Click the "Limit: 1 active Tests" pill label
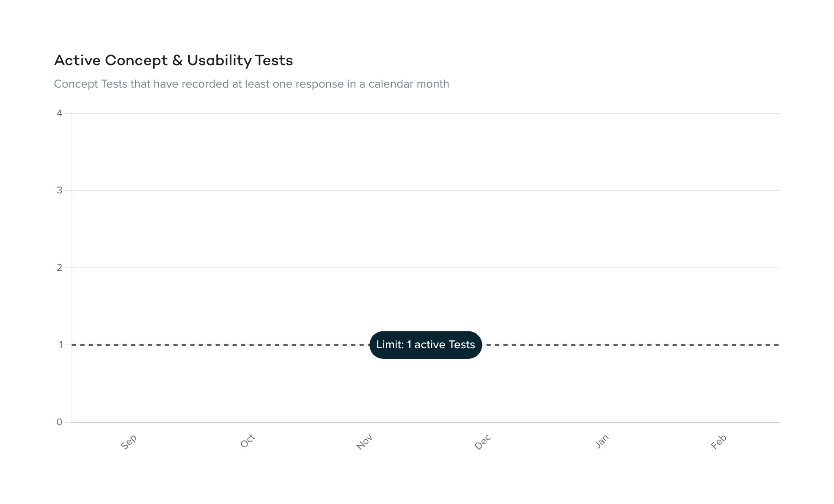Screen dimensions: 834x504 (426, 345)
